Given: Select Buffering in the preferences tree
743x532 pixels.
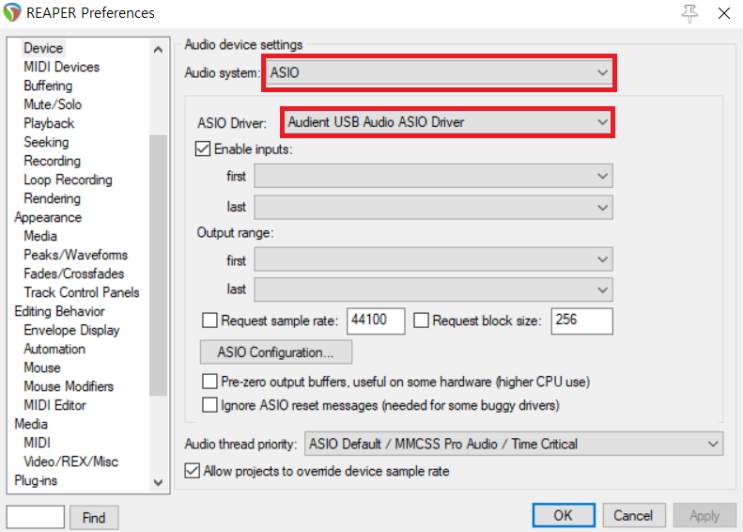Looking at the screenshot, I should pos(48,86).
